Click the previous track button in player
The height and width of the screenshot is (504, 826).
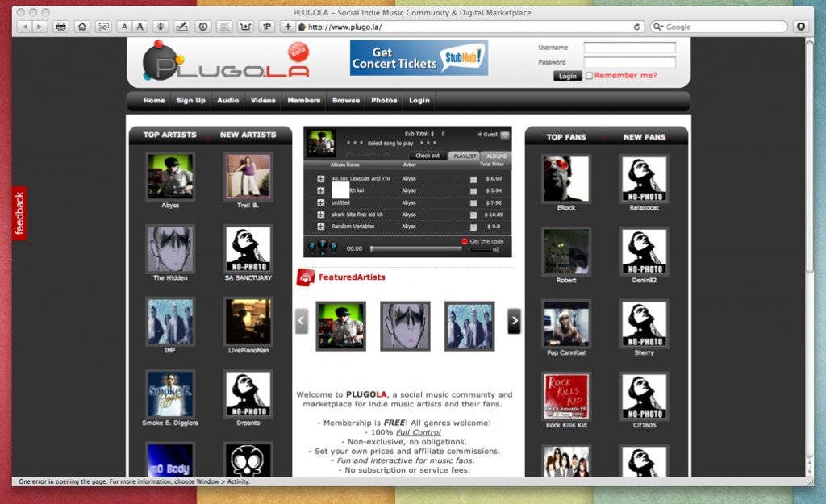pyautogui.click(x=311, y=247)
